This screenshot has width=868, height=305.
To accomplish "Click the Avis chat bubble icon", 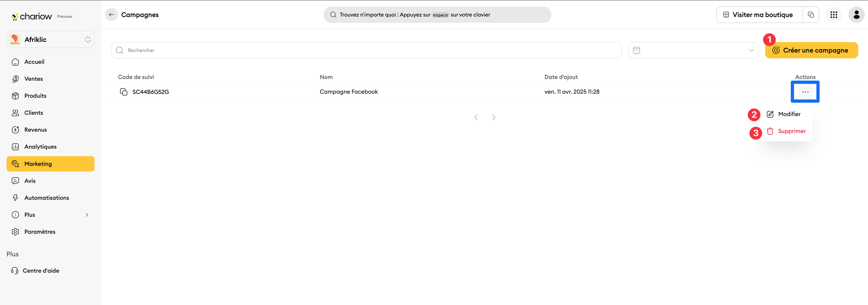I will [x=16, y=181].
